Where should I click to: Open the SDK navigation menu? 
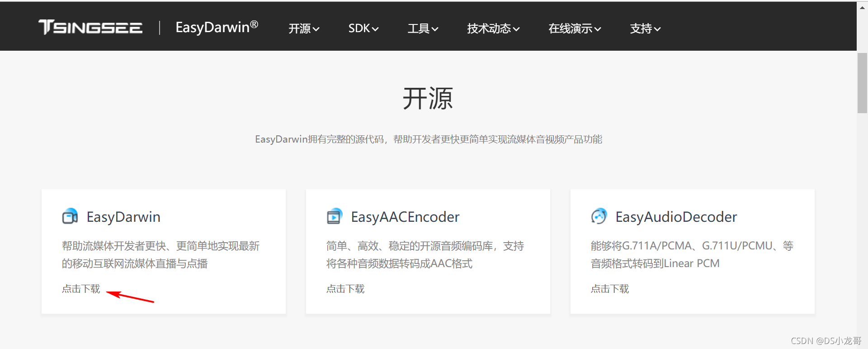(363, 29)
